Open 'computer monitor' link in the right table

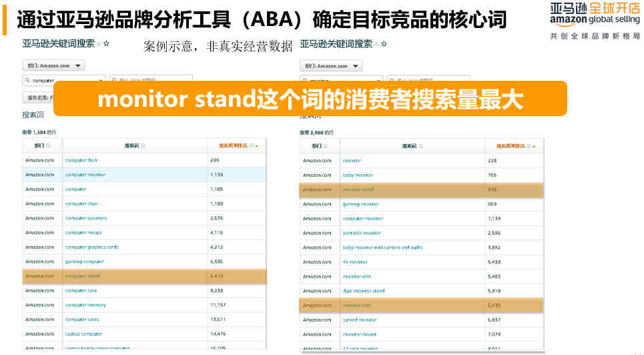[x=363, y=219]
